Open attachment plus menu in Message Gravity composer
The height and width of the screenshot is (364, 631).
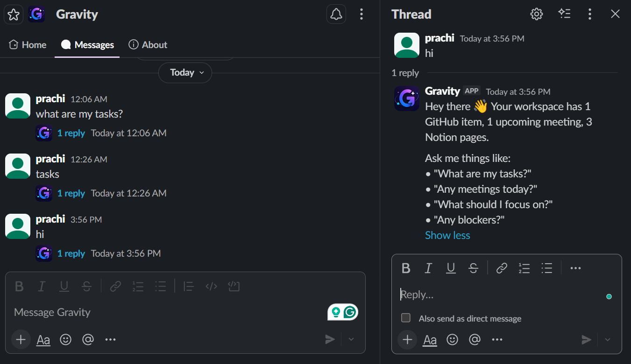click(21, 339)
